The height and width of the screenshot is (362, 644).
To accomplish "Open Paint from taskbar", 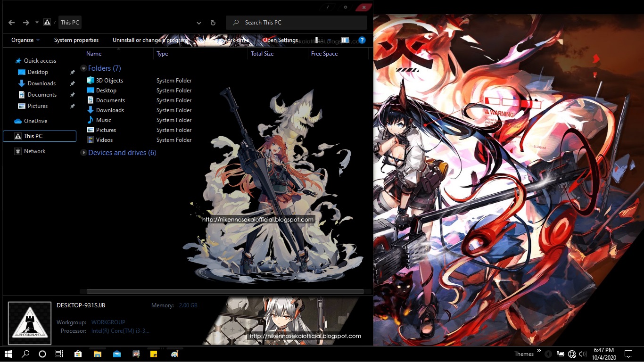I will 174,354.
